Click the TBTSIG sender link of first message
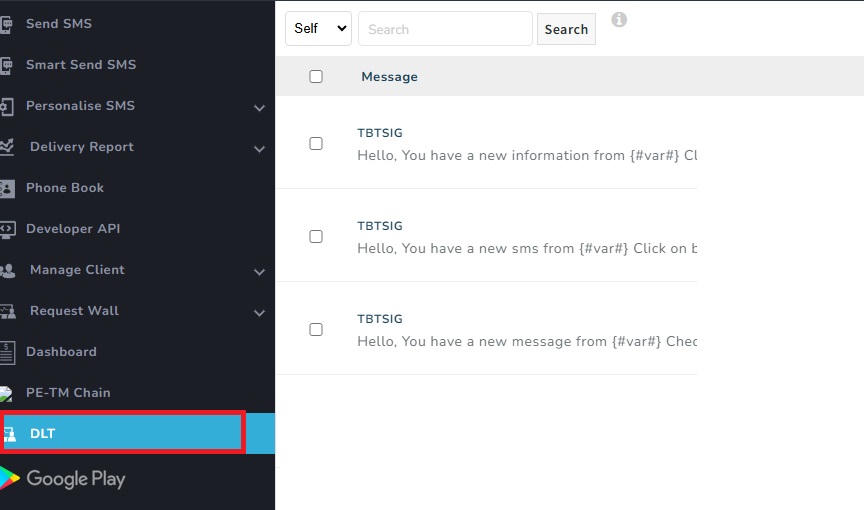864x510 pixels. [x=380, y=133]
